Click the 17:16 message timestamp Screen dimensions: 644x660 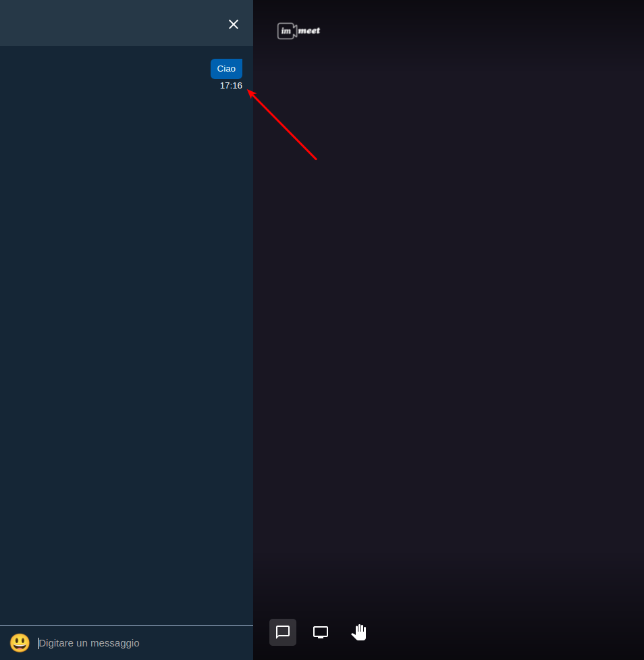(231, 85)
